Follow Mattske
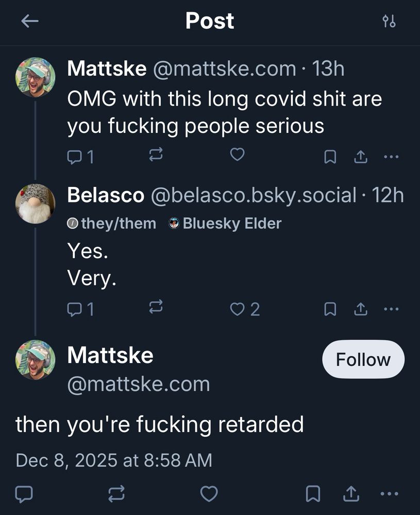This screenshot has height=515, width=420. point(363,359)
